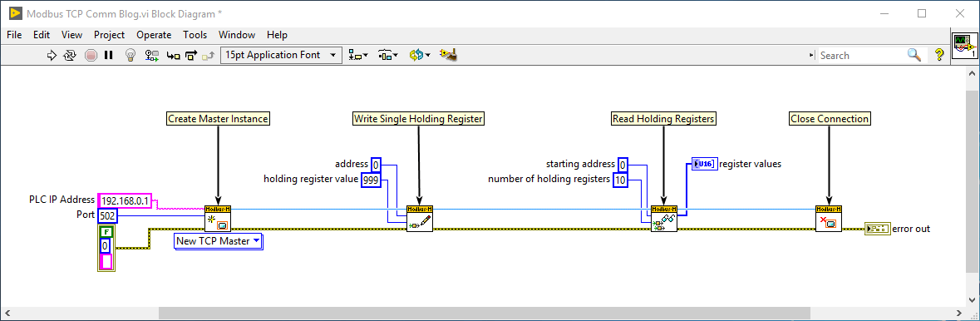Screen dimensions: 980x321
Task: Click the Run arrow button
Action: tap(52, 55)
